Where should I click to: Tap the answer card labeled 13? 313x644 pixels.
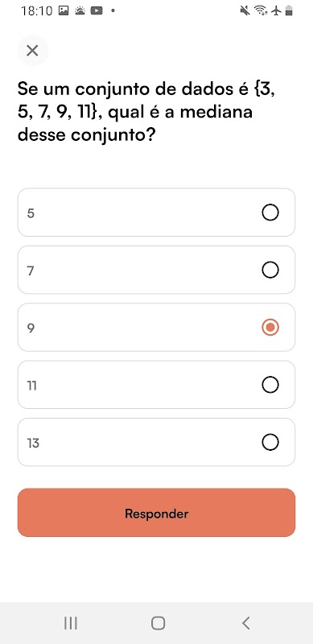pyautogui.click(x=156, y=442)
